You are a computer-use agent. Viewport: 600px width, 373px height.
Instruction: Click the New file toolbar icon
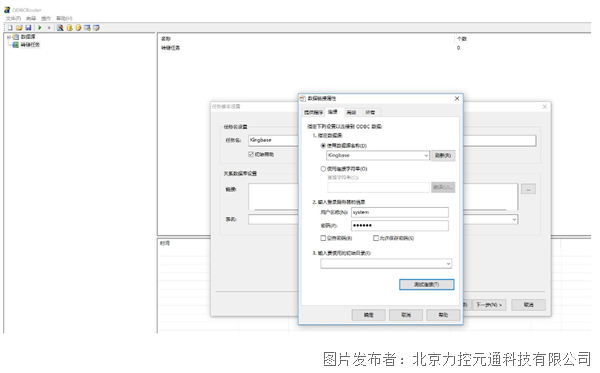coord(10,28)
